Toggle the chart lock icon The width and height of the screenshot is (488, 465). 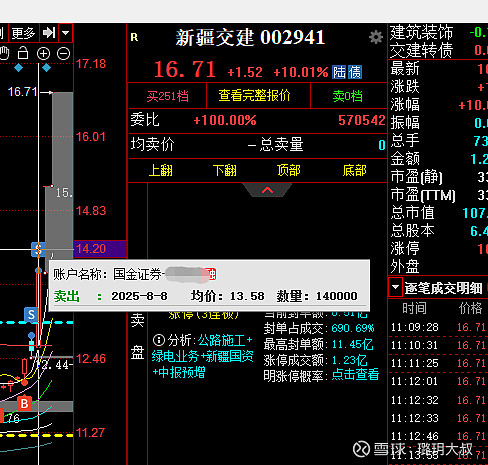pyautogui.click(x=23, y=53)
